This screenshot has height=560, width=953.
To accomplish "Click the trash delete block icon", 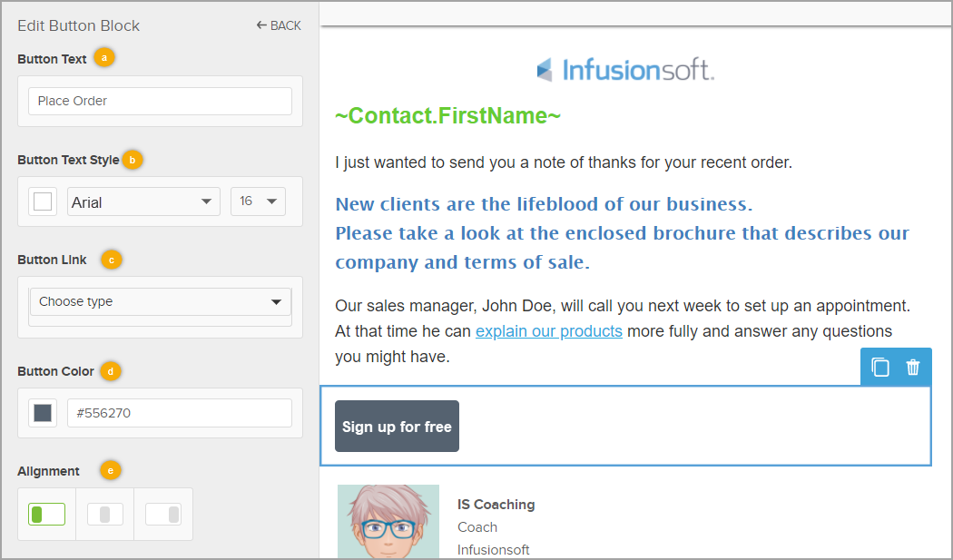I will point(913,367).
